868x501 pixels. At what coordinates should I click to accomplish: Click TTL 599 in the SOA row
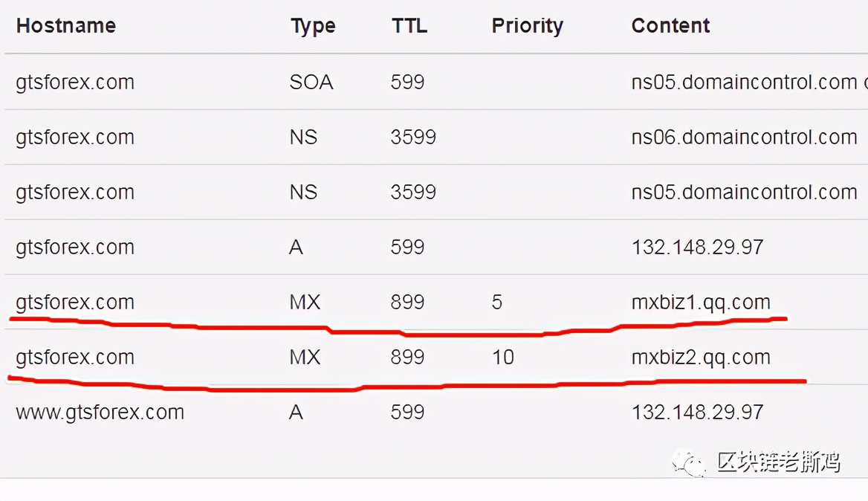point(407,82)
